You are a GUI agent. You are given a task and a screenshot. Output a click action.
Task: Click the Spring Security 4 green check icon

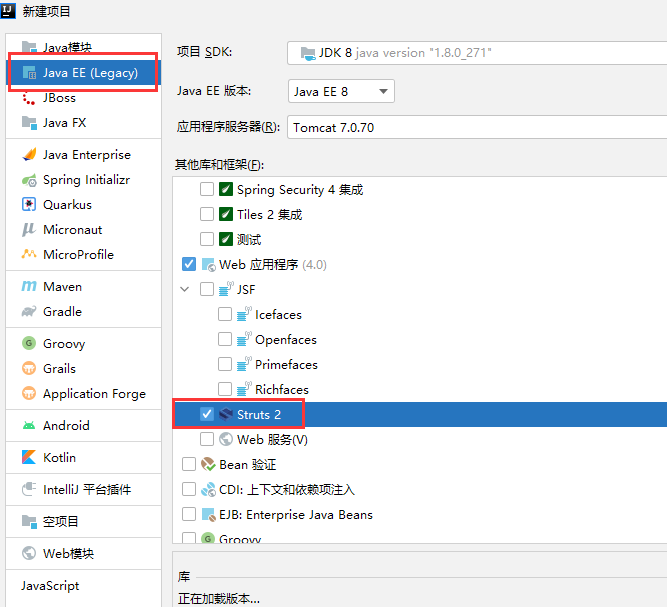pos(226,189)
